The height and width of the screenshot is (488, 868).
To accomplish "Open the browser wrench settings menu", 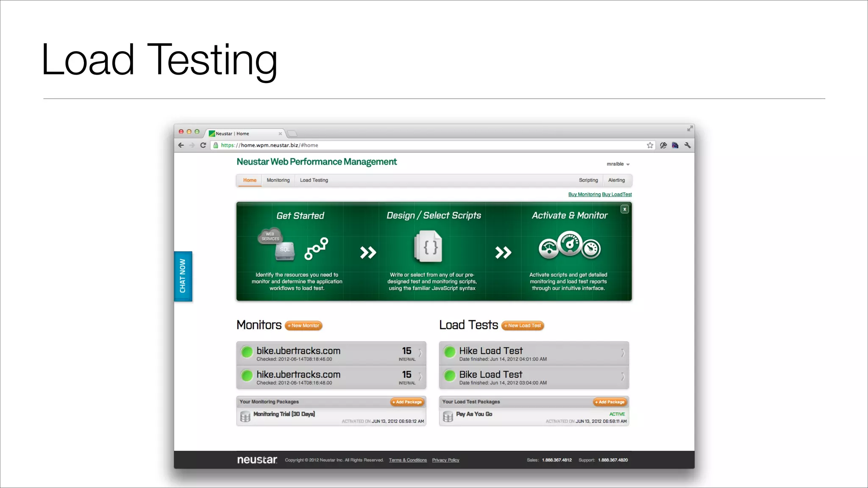I will (687, 145).
